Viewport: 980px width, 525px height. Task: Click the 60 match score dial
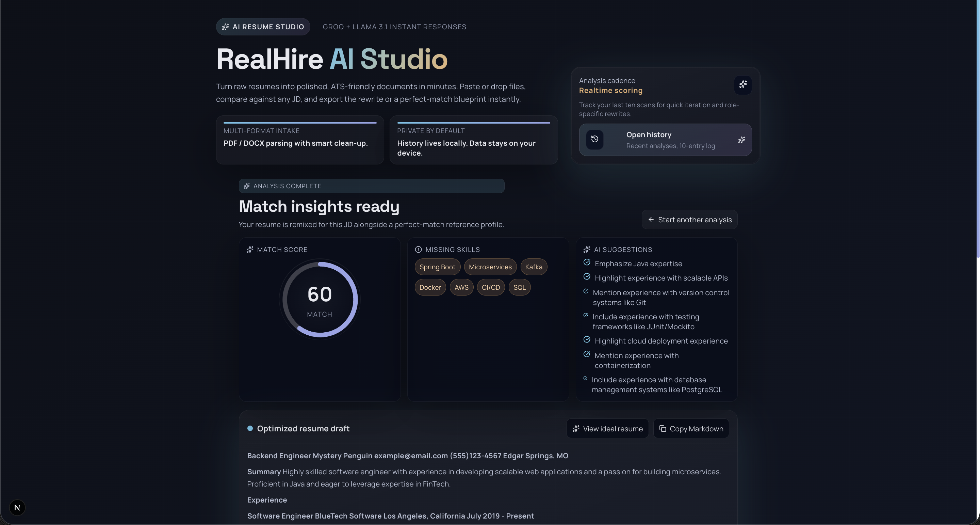click(320, 299)
